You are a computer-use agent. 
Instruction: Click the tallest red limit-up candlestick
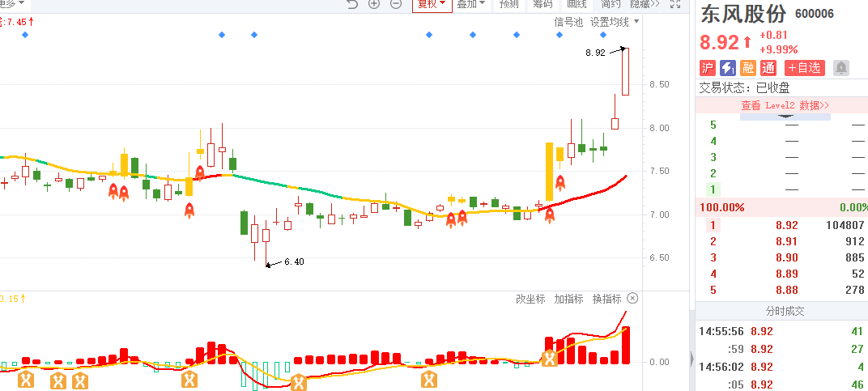pos(625,71)
